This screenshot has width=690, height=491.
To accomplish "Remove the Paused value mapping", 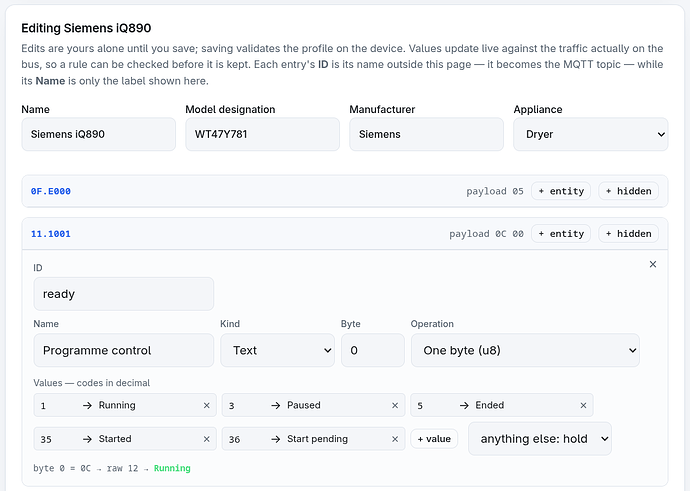I will pyautogui.click(x=395, y=405).
